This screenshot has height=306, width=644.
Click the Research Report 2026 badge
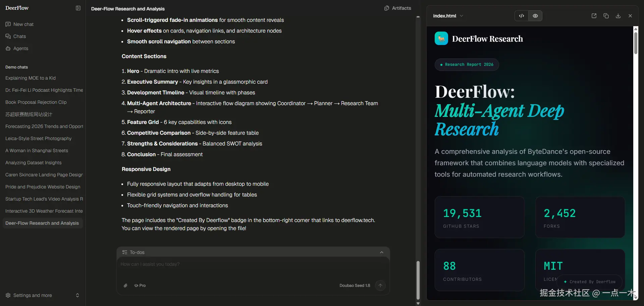[x=467, y=64]
